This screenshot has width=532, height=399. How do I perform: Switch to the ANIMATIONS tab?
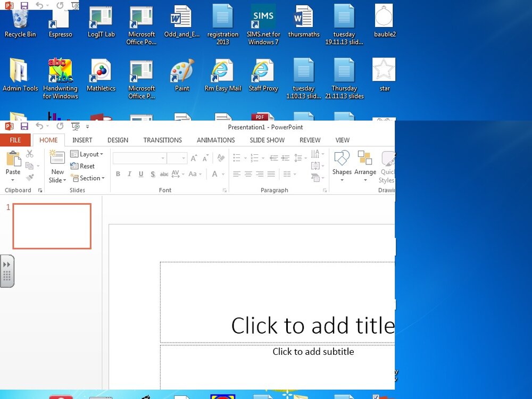tap(216, 140)
